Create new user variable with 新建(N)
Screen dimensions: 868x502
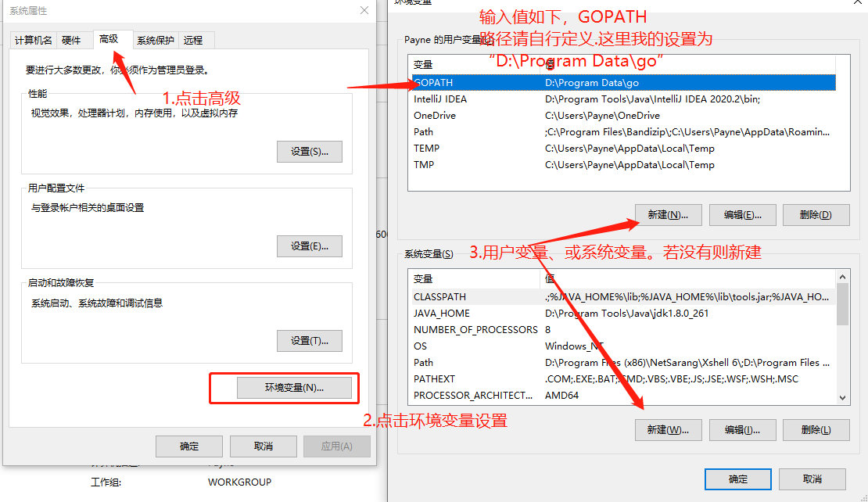click(x=669, y=214)
